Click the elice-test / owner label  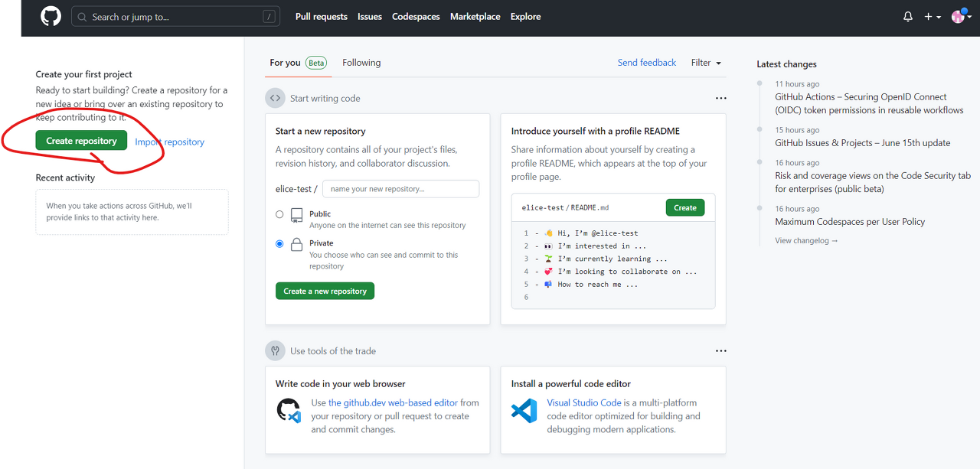point(296,189)
